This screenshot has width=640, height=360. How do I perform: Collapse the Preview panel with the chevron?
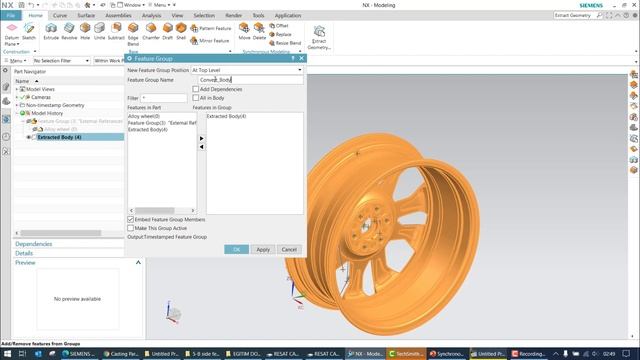tap(138, 262)
